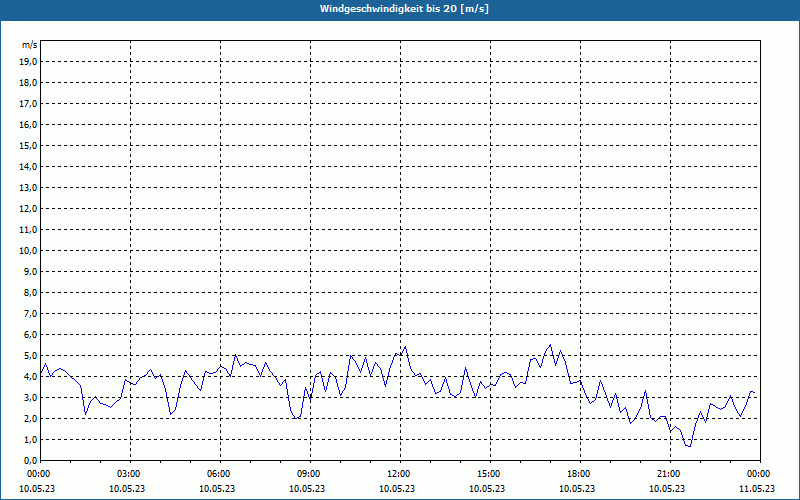The image size is (800, 500).
Task: Click the m/s unit label on y-axis
Action: [29, 45]
